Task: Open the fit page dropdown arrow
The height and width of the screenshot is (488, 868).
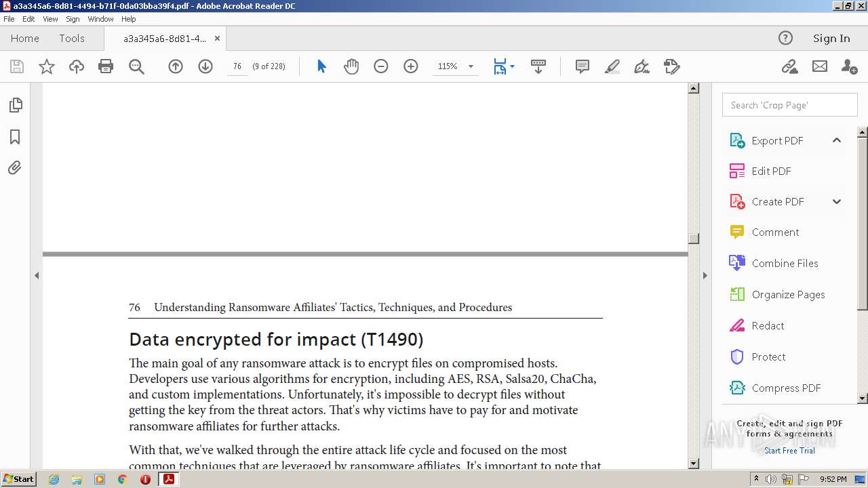Action: pos(512,66)
